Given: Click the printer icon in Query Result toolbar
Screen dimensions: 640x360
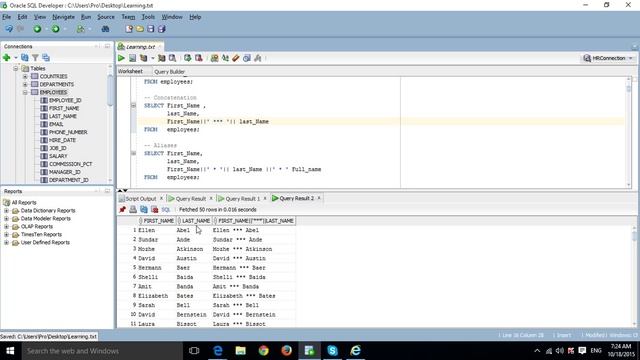Looking at the screenshot, I should click(133, 209).
